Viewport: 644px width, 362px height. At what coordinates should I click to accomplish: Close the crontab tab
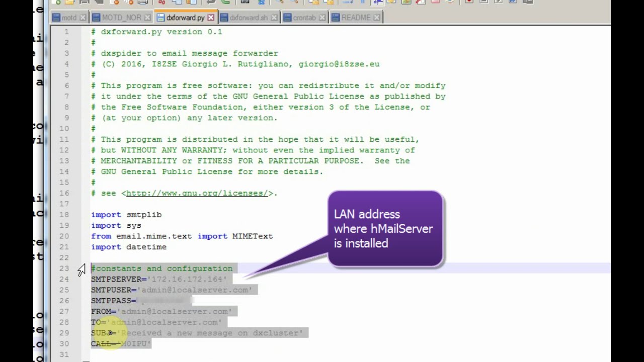pyautogui.click(x=322, y=18)
